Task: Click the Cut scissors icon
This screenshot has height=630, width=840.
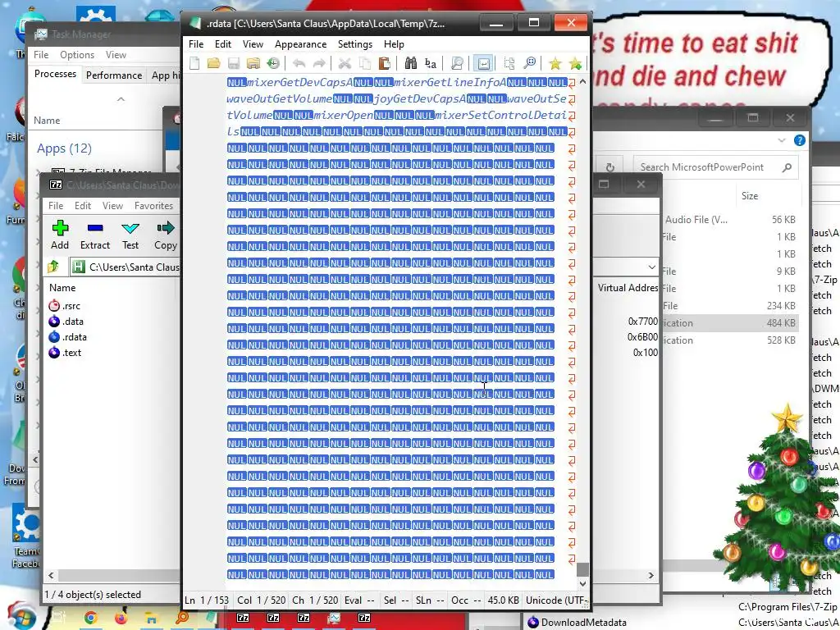Action: (x=345, y=64)
